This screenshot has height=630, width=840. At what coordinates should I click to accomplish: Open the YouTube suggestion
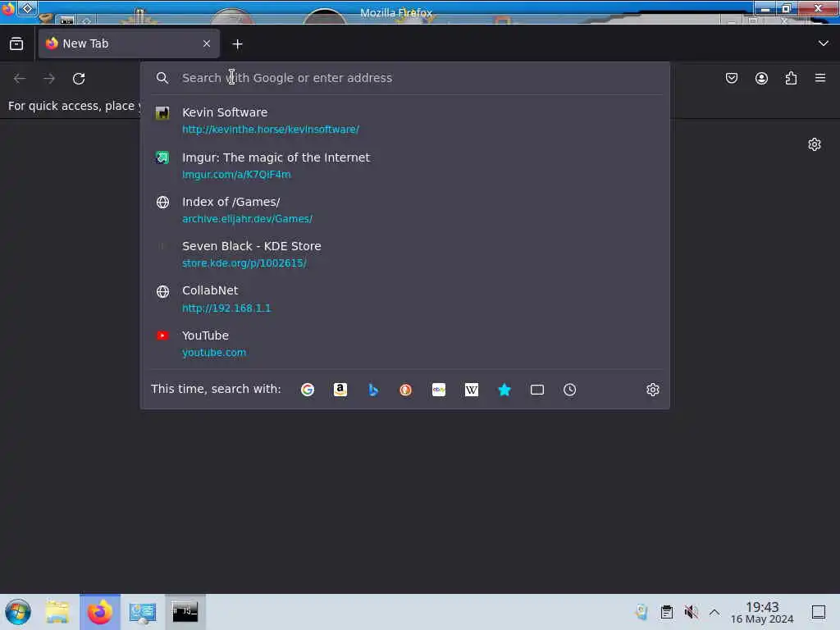point(405,344)
